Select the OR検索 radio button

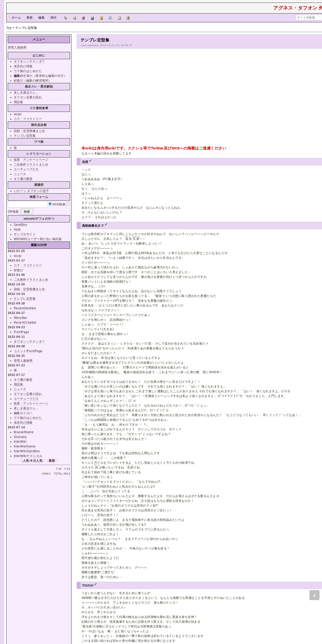68,204
